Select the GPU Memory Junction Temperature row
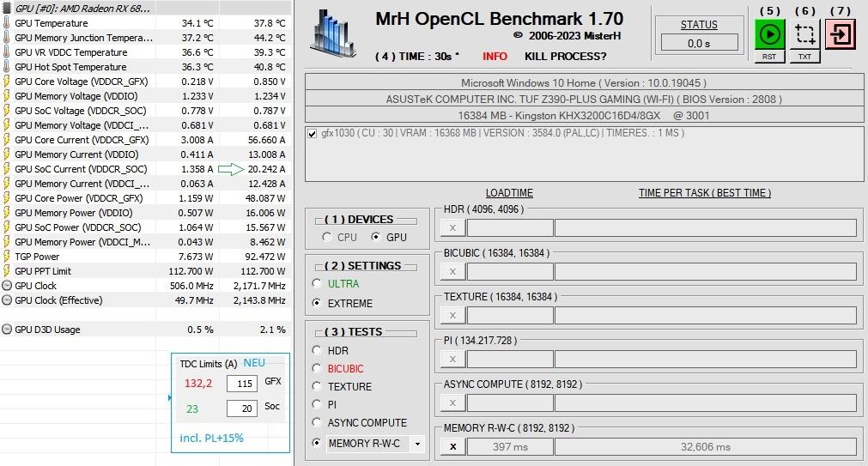The height and width of the screenshot is (466, 868). coord(146,38)
